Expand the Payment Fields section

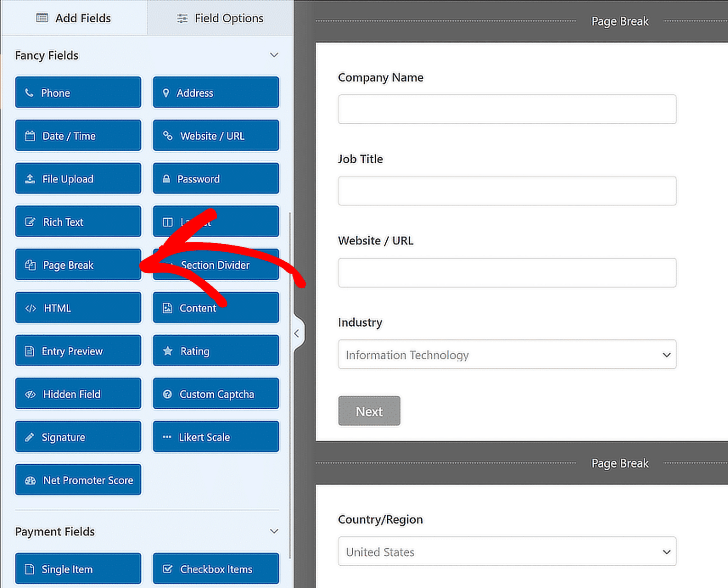click(x=274, y=532)
